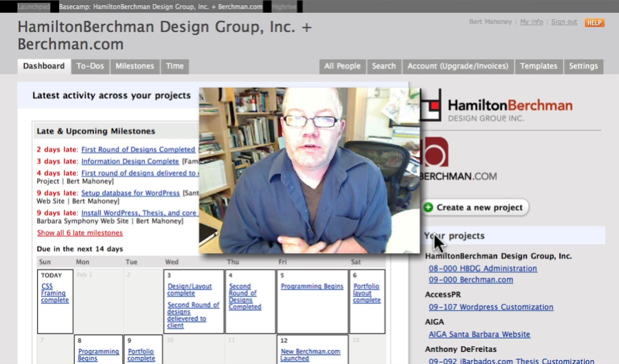Switch to the To-Dos tab
The width and height of the screenshot is (619, 364).
click(90, 67)
